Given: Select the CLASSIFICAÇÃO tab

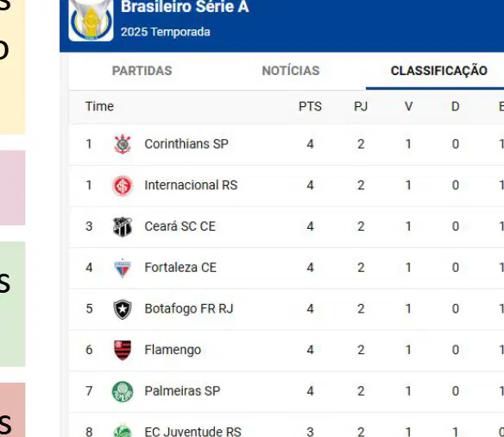Looking at the screenshot, I should tap(439, 71).
